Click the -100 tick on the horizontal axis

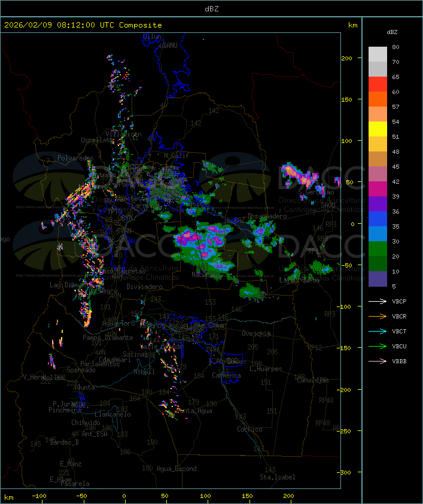click(39, 496)
